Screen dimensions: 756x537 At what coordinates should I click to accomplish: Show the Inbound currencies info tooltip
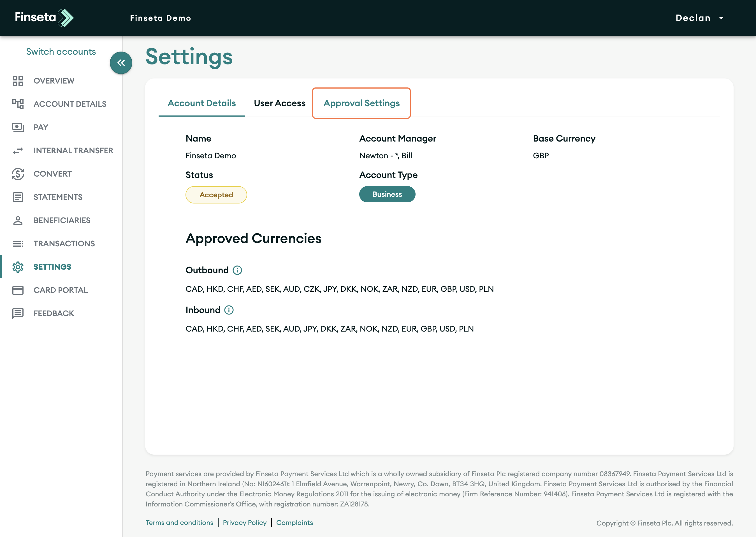[x=229, y=310]
